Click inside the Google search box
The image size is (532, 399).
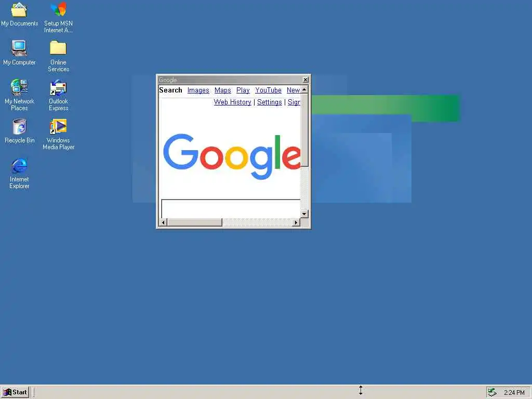click(x=231, y=209)
